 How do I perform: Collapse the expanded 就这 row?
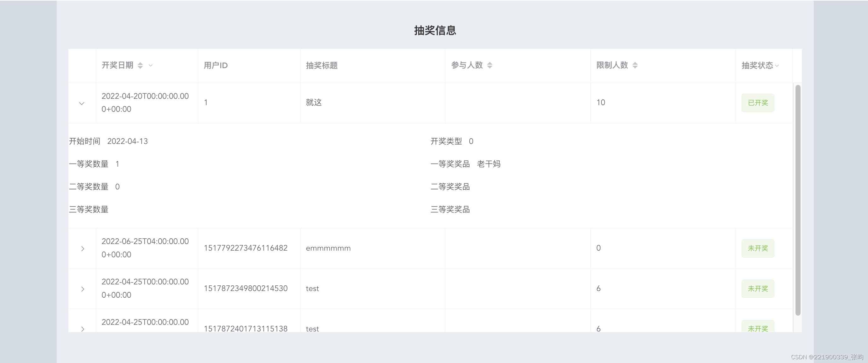(82, 103)
